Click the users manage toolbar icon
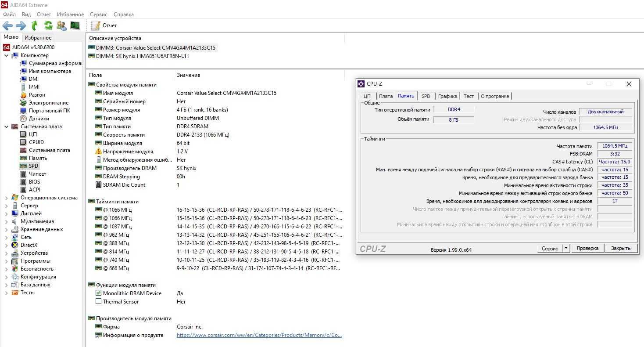Image resolution: width=644 pixels, height=347 pixels. [62, 25]
